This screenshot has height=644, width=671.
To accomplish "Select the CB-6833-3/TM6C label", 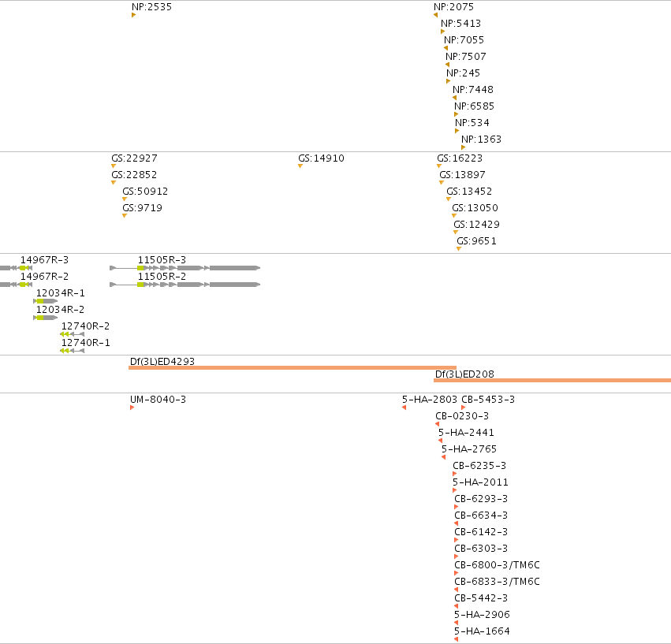I will [497, 582].
